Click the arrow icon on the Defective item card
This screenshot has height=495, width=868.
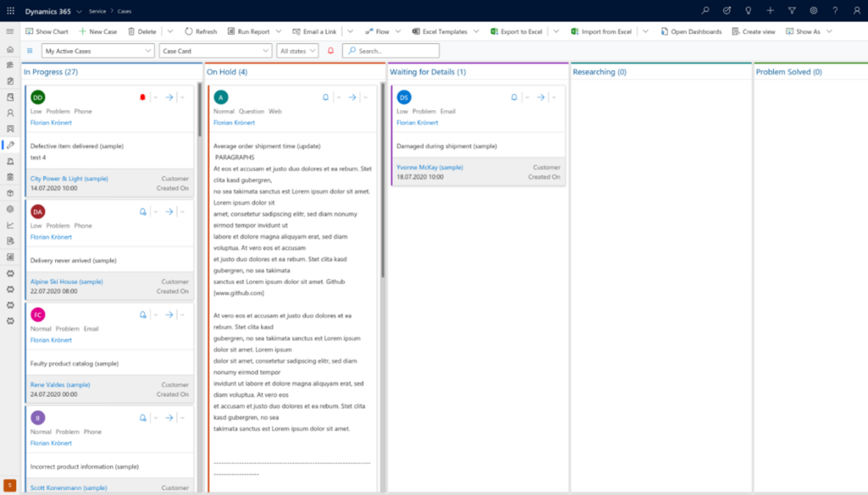click(x=169, y=97)
